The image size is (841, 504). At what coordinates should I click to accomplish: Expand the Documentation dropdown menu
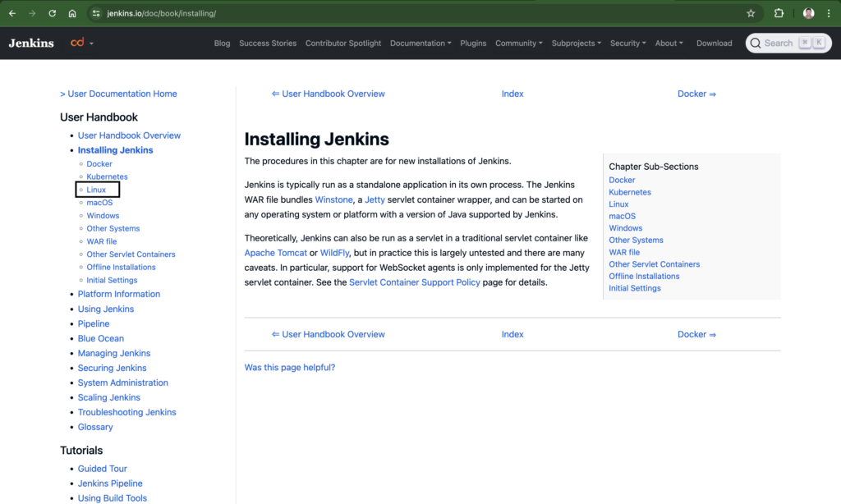420,43
